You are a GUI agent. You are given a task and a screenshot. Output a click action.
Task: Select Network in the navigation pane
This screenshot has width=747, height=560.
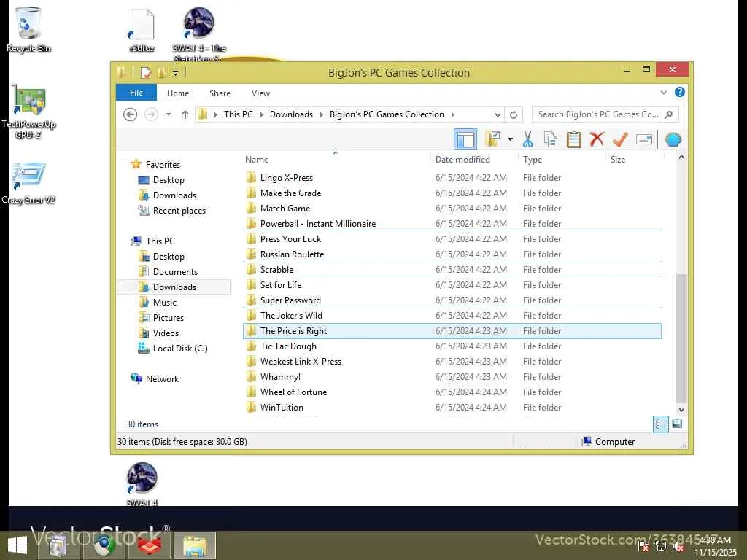coord(162,379)
